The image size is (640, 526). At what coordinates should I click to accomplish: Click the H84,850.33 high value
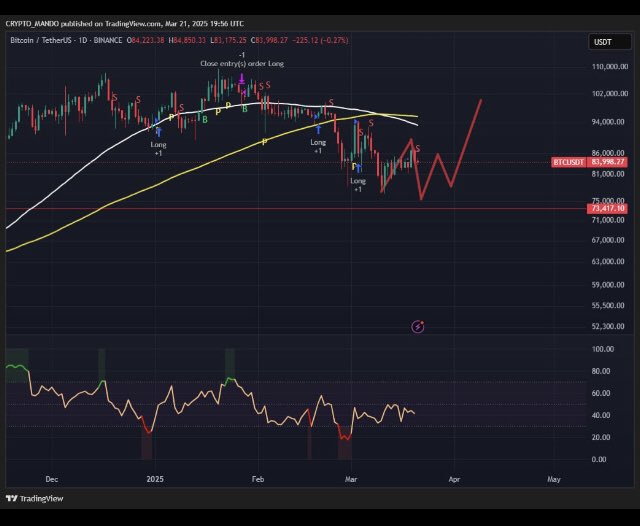[187, 40]
